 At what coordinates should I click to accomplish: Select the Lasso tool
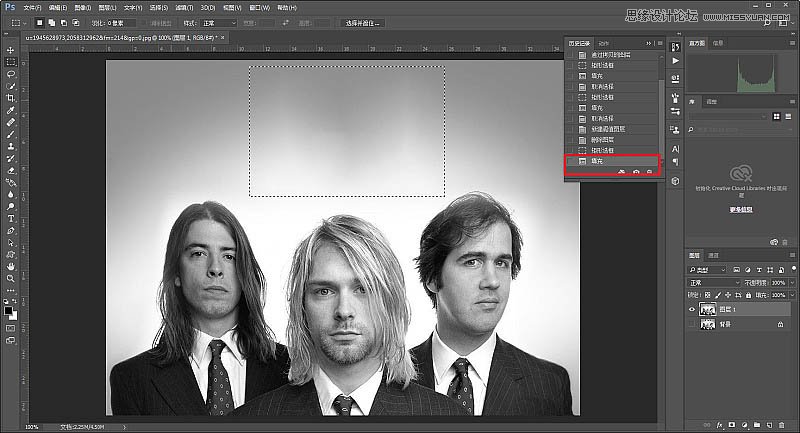(10, 73)
